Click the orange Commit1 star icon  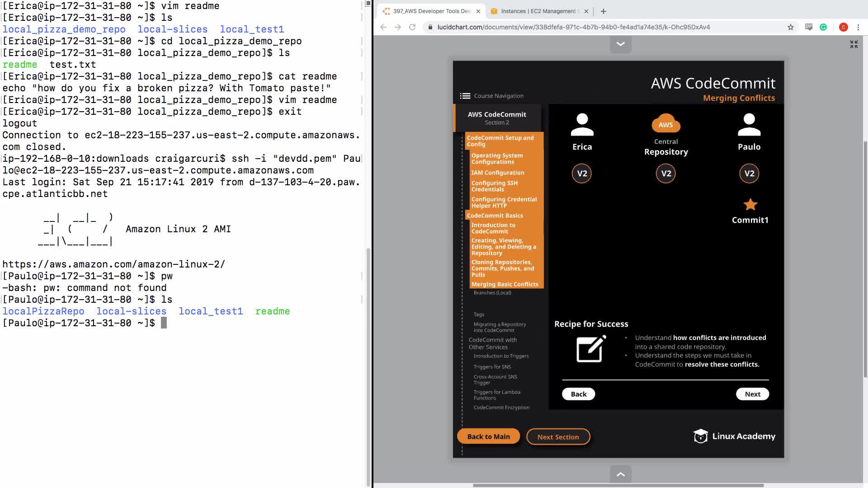click(750, 205)
